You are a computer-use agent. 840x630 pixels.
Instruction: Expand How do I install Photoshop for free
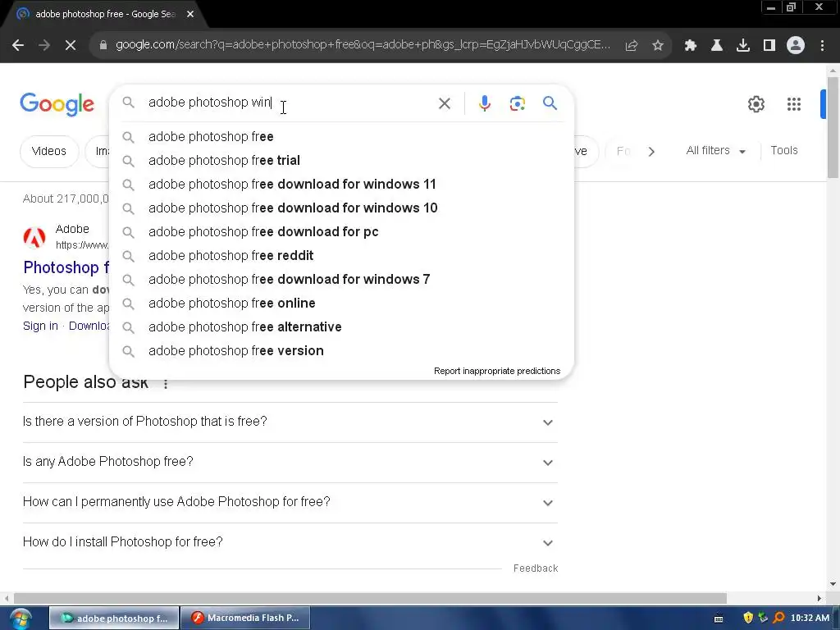coord(290,543)
